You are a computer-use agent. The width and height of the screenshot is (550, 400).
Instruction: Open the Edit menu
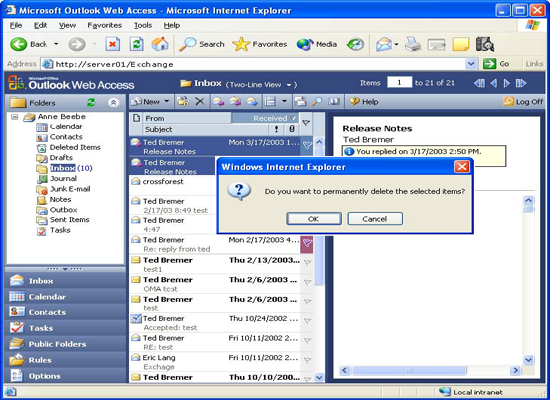40,25
